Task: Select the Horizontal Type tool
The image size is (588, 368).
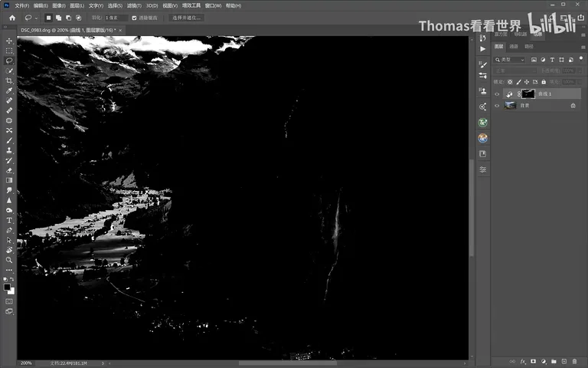Action: [9, 220]
